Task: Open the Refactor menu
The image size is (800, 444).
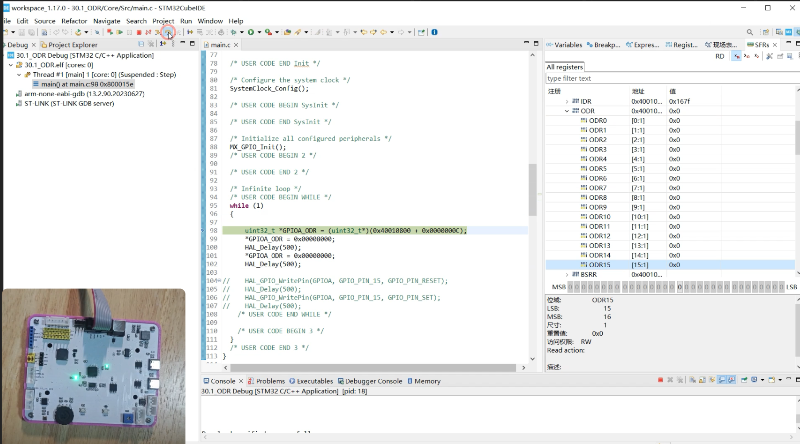Action: [74, 20]
